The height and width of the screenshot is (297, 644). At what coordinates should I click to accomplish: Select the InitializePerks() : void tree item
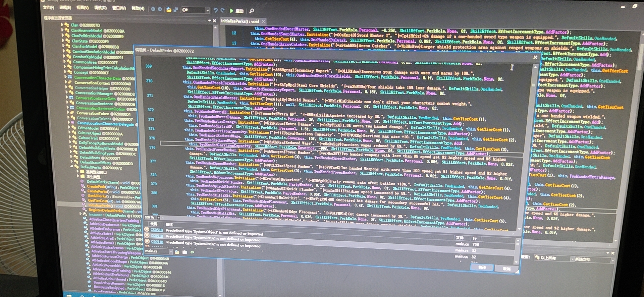tap(115, 206)
